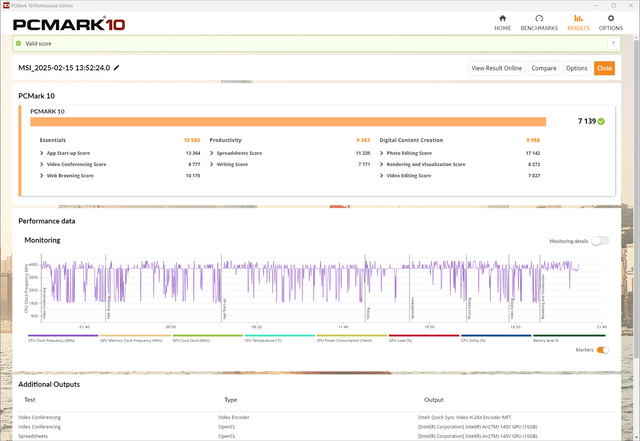The width and height of the screenshot is (640, 441).
Task: Click the Output column header
Action: click(433, 400)
